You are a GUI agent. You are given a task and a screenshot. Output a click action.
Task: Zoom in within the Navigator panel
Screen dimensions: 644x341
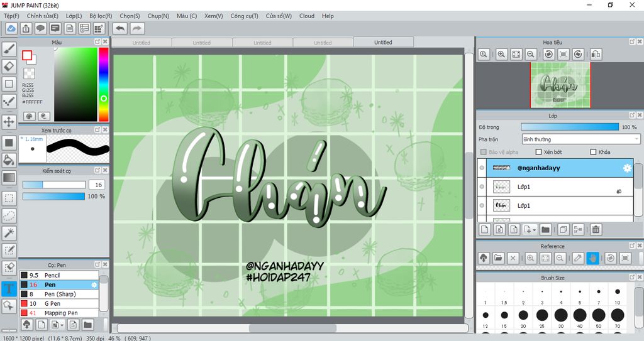501,54
